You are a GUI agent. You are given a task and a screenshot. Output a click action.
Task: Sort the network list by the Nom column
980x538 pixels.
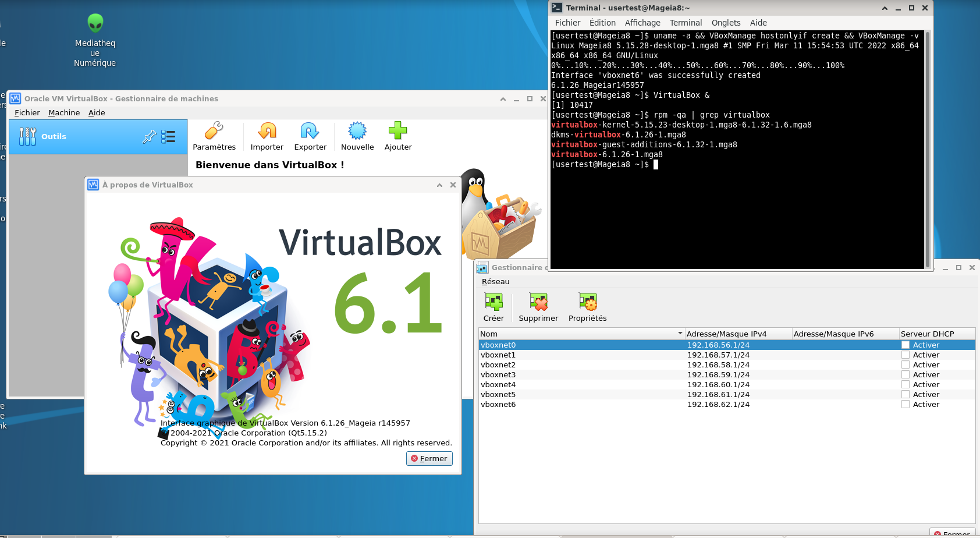click(x=581, y=334)
